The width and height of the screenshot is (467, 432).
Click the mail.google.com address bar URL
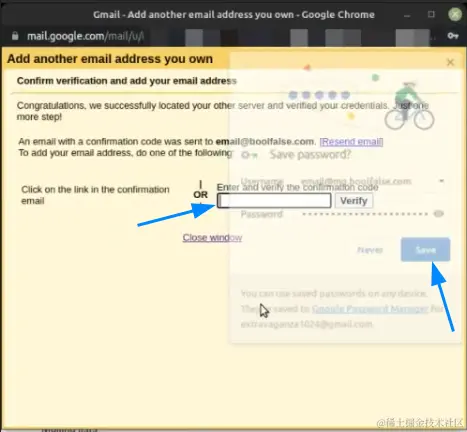(x=85, y=36)
